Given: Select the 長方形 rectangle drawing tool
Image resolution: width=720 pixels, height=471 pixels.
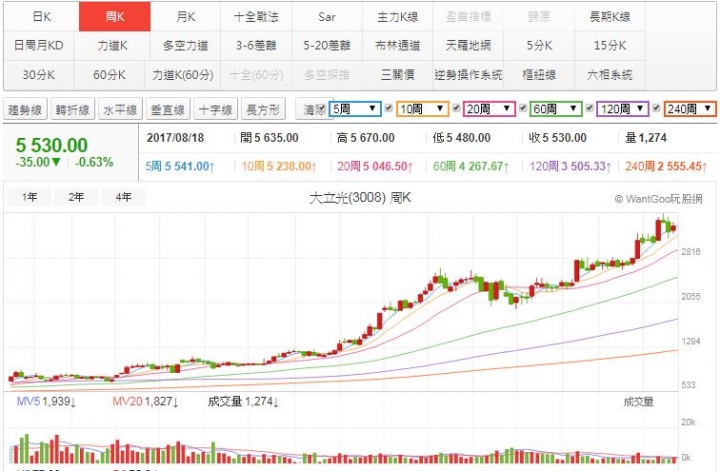Looking at the screenshot, I should coord(263,110).
